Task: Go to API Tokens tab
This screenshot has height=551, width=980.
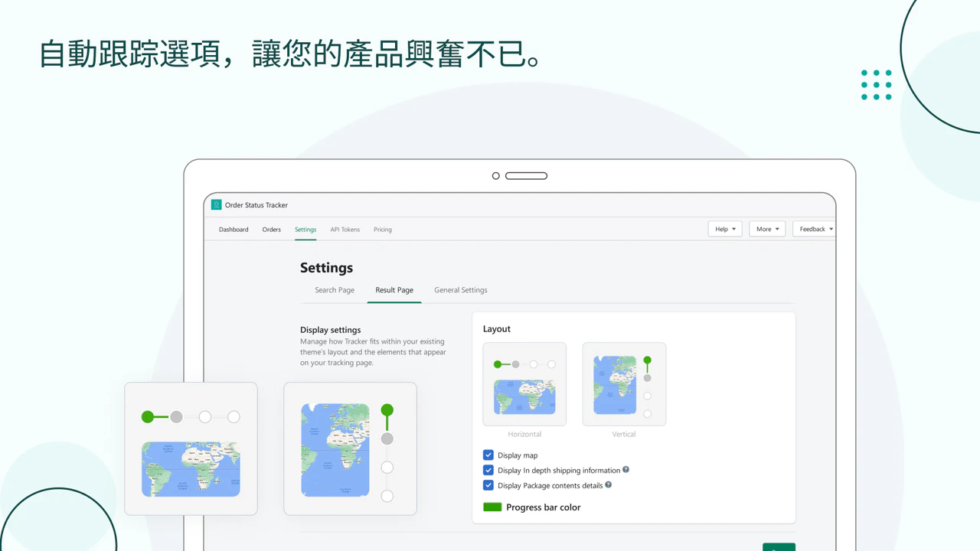Action: tap(345, 230)
